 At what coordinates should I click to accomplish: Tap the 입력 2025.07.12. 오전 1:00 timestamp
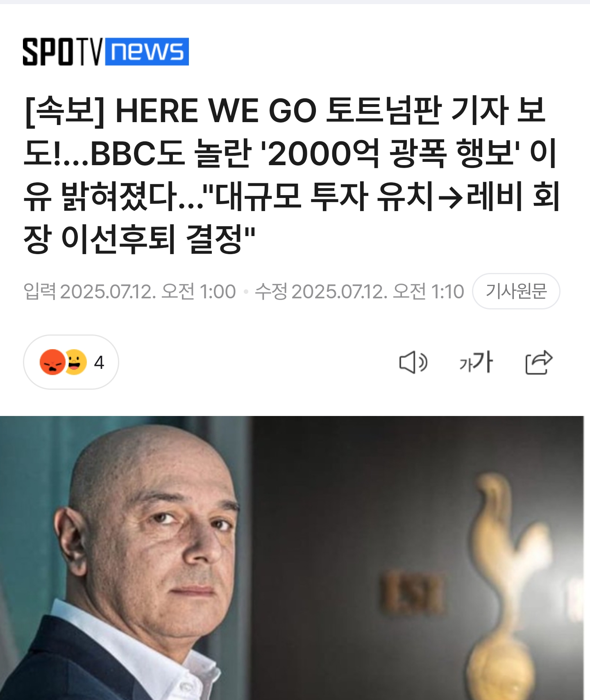(129, 291)
